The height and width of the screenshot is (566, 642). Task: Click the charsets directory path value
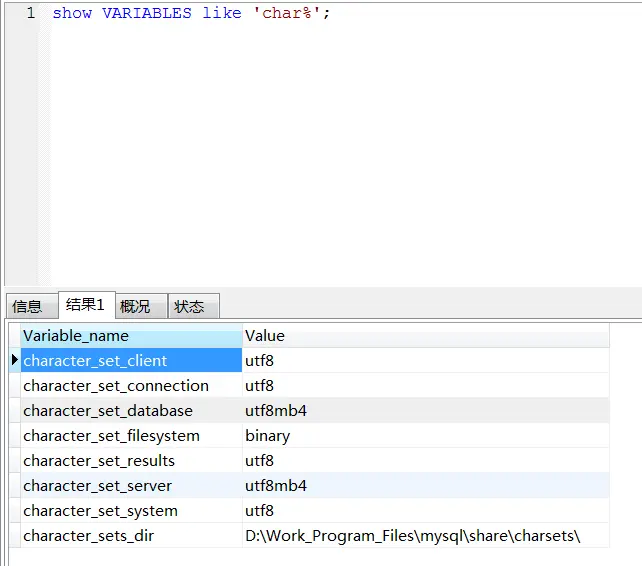[426, 535]
